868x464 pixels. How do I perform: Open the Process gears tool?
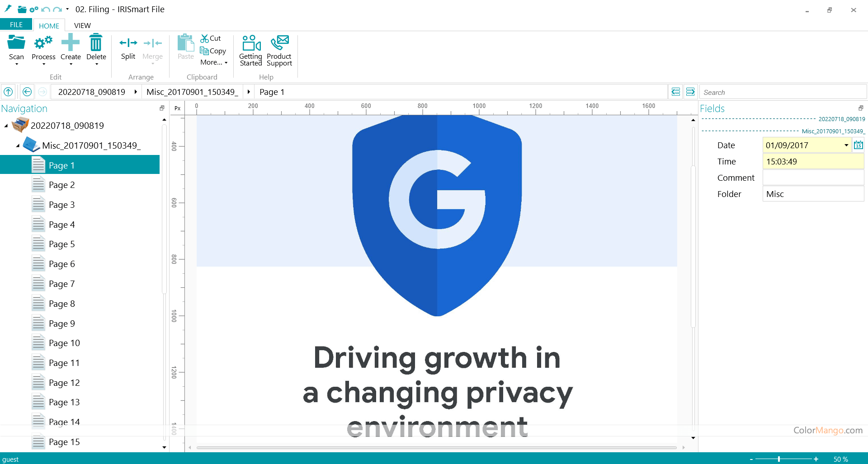point(43,43)
